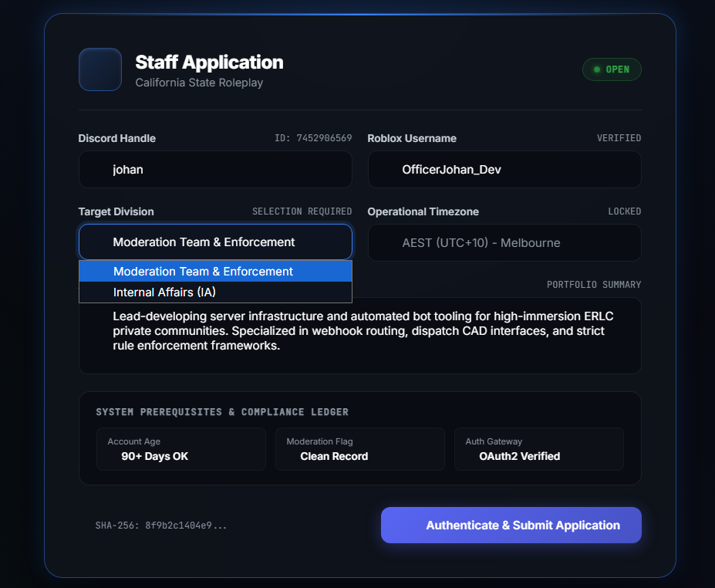Click the server logo square beside Staff Application
715x588 pixels.
click(100, 69)
